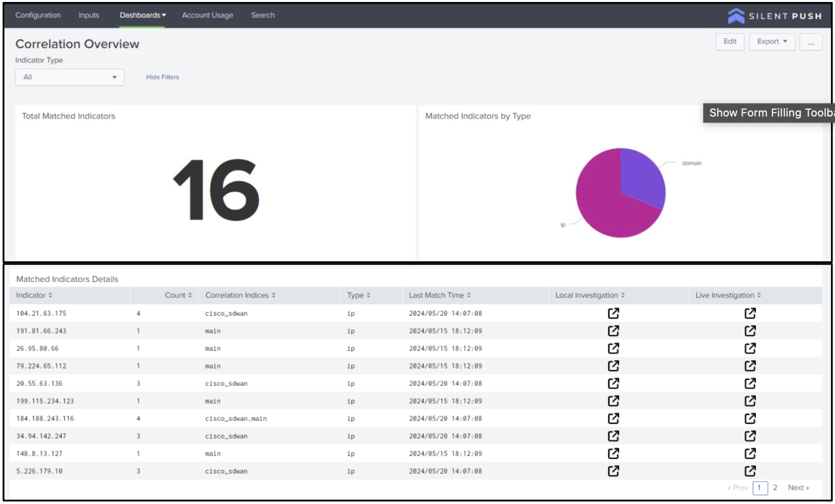The image size is (835, 504).
Task: Open the Indicator Type dropdown
Action: tap(70, 77)
